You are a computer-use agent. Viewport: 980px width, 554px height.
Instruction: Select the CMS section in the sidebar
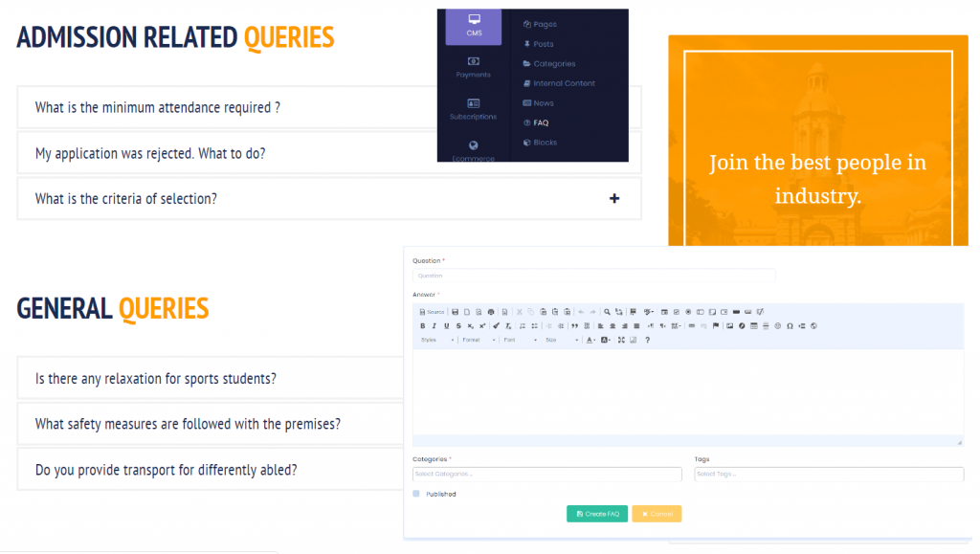472,28
